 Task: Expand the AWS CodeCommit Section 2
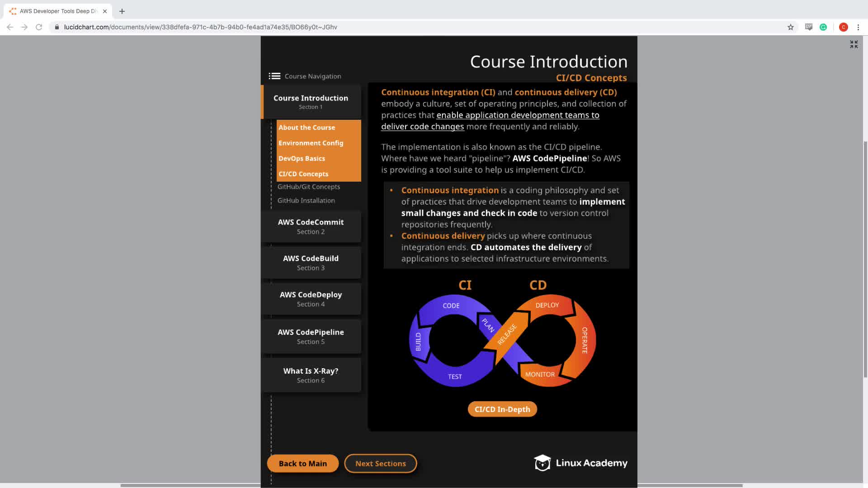click(311, 226)
